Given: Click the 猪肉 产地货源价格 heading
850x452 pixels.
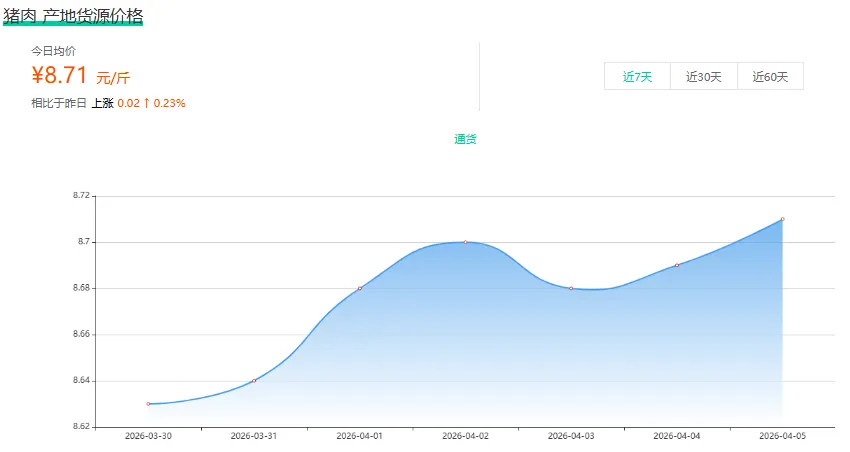Looking at the screenshot, I should point(73,16).
